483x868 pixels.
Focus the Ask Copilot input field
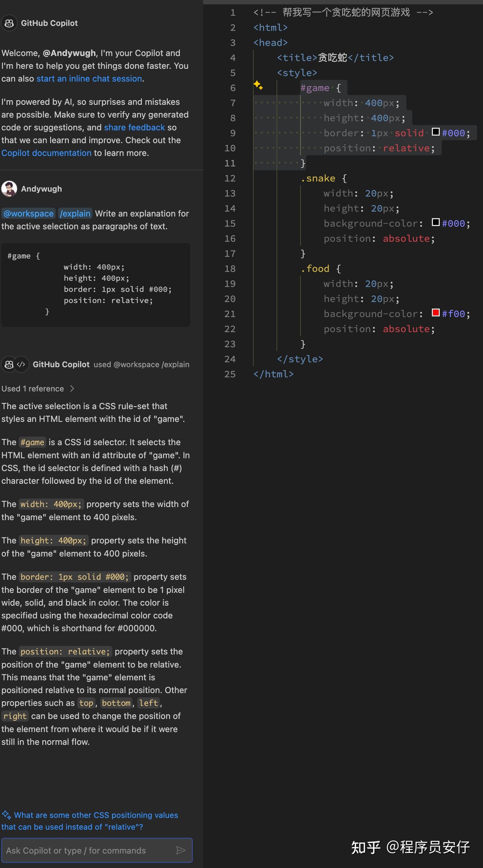pyautogui.click(x=89, y=850)
